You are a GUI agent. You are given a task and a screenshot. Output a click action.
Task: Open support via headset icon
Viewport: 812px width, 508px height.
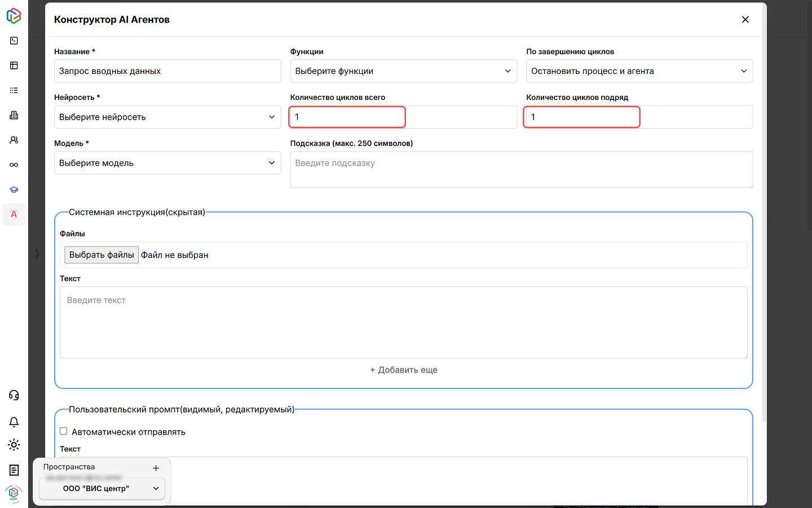(x=14, y=395)
